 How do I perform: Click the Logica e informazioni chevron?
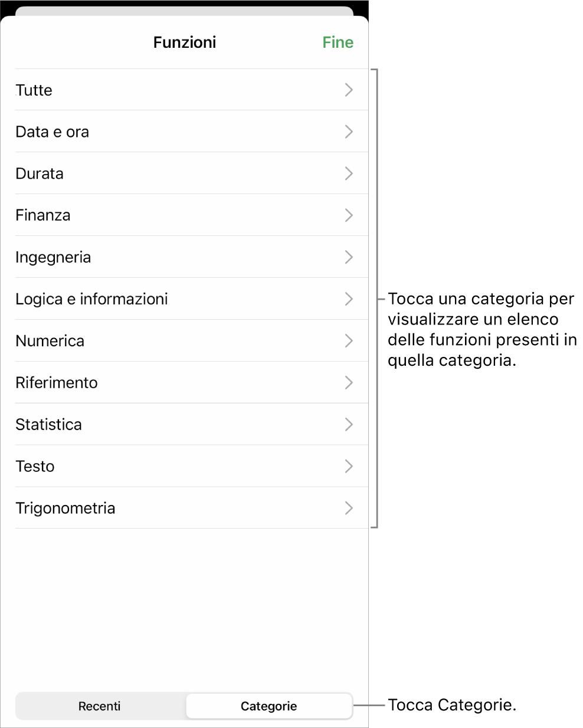pyautogui.click(x=349, y=299)
